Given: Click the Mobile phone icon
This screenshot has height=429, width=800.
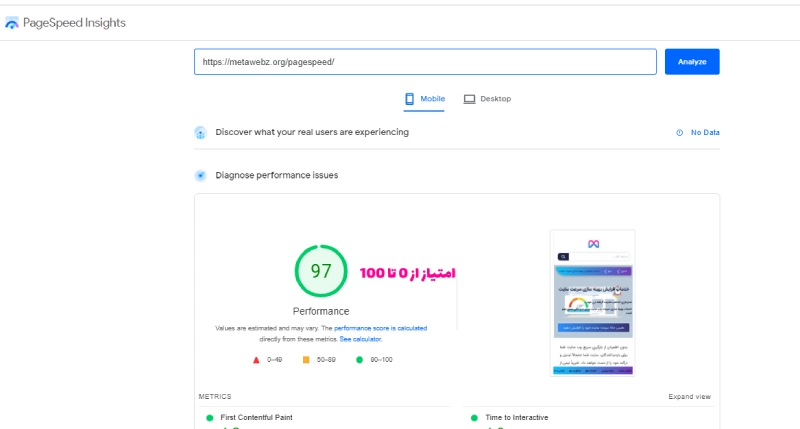Looking at the screenshot, I should click(409, 99).
